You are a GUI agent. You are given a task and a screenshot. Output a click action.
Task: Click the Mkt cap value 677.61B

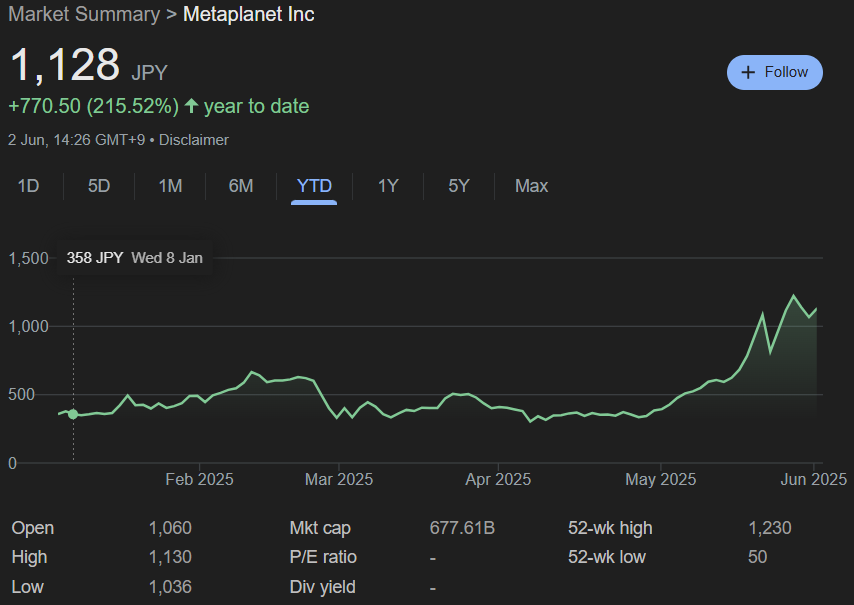coord(462,528)
